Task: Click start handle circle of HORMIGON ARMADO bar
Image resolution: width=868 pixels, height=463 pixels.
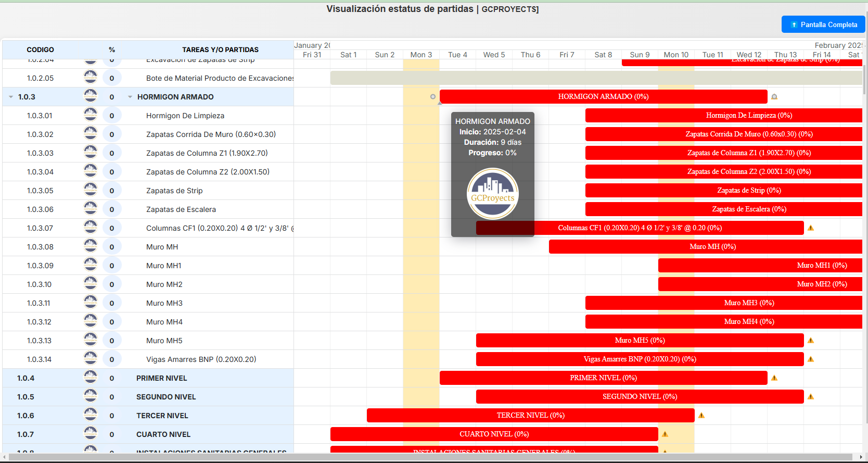Action: click(x=433, y=97)
